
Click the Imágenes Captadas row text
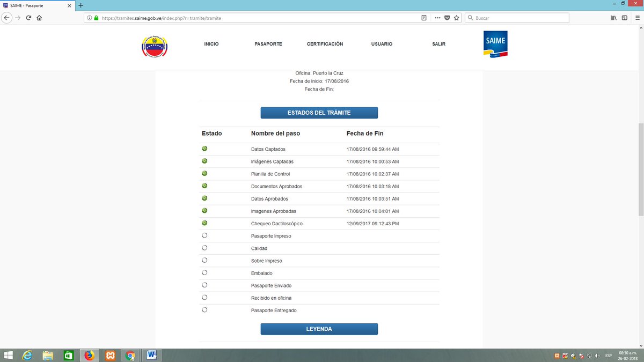272,161
